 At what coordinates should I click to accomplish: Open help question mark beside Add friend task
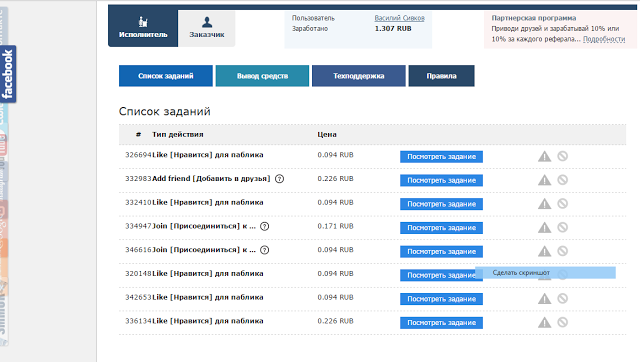279,179
